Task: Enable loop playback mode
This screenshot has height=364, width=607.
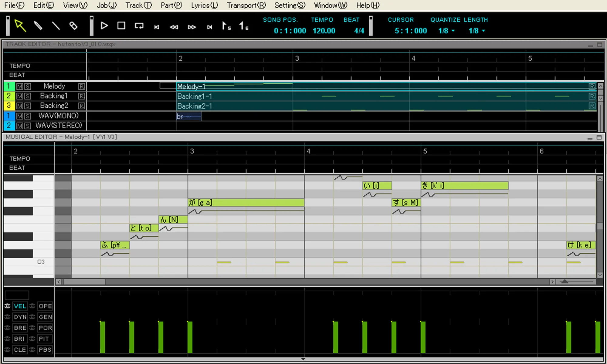Action: click(139, 26)
